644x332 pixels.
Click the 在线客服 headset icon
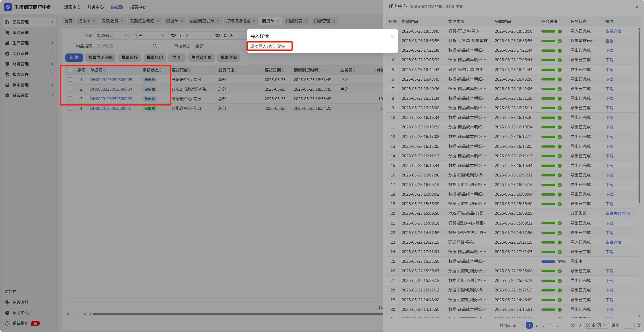(x=7, y=302)
